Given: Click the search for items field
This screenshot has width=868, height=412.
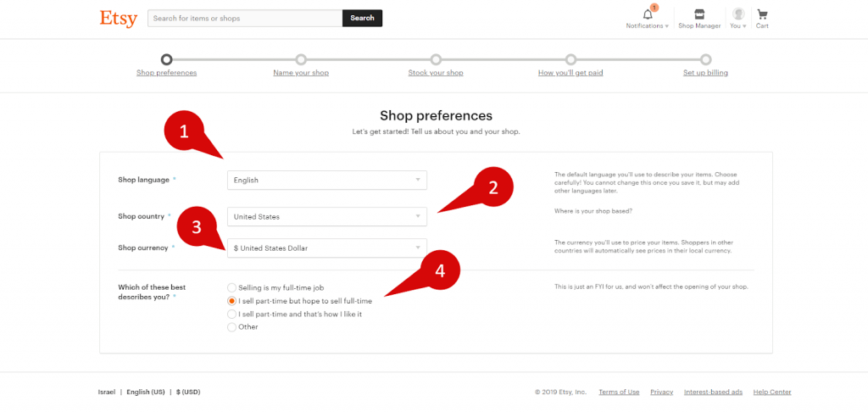Looking at the screenshot, I should pyautogui.click(x=244, y=18).
